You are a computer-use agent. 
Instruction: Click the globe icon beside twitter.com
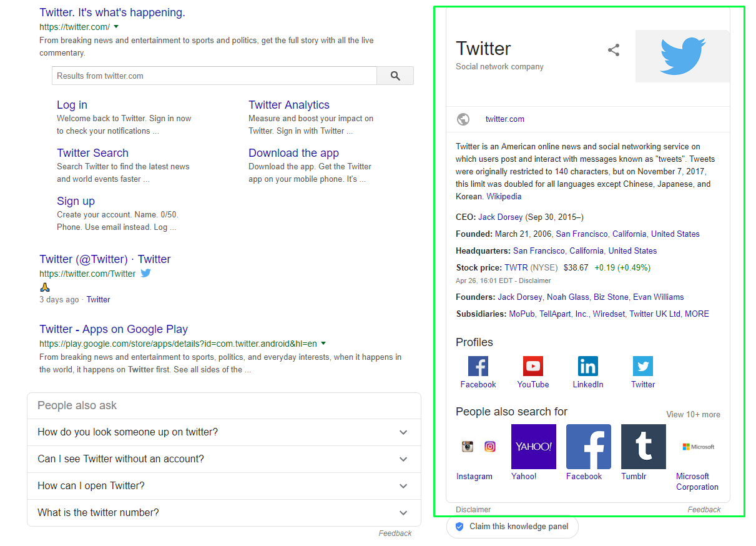pos(463,119)
